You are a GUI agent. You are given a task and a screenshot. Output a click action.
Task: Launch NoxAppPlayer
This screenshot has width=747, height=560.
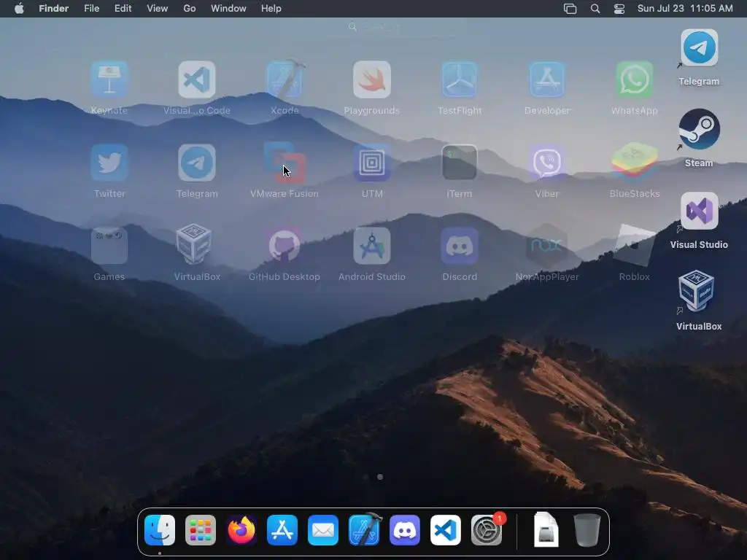(547, 246)
